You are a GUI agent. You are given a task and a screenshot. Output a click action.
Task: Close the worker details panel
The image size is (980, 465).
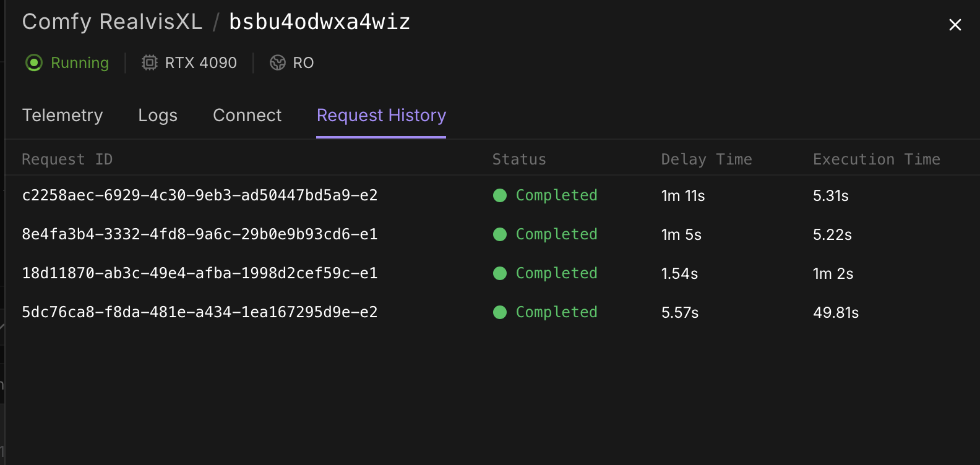click(x=955, y=25)
